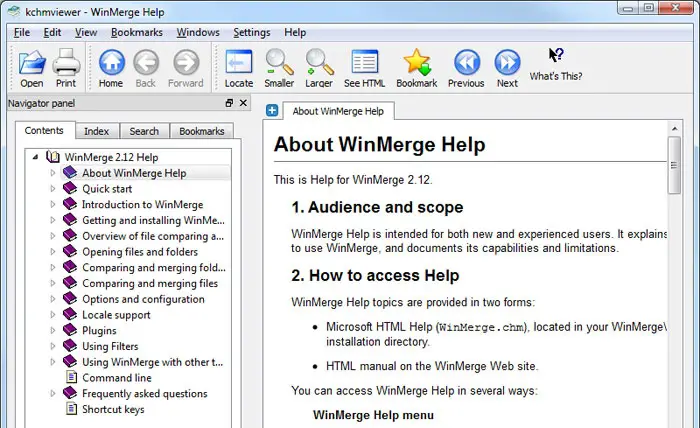Click the Quick start book icon
Screen dimensions: 700x428
point(70,188)
